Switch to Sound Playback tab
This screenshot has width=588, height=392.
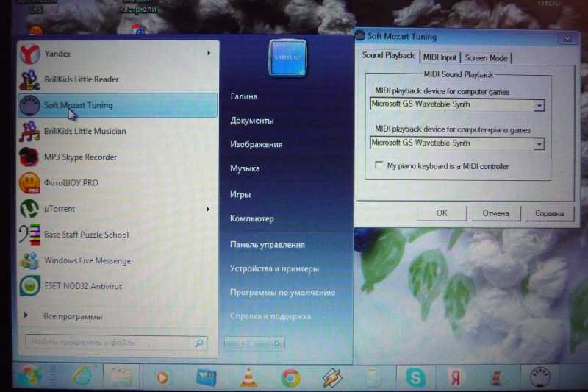tap(388, 56)
